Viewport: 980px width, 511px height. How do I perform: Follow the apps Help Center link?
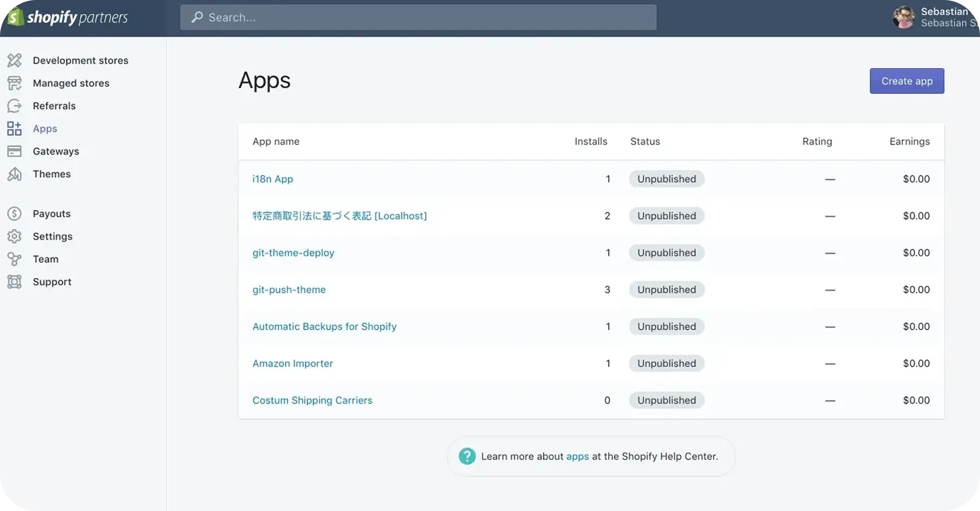(x=577, y=456)
